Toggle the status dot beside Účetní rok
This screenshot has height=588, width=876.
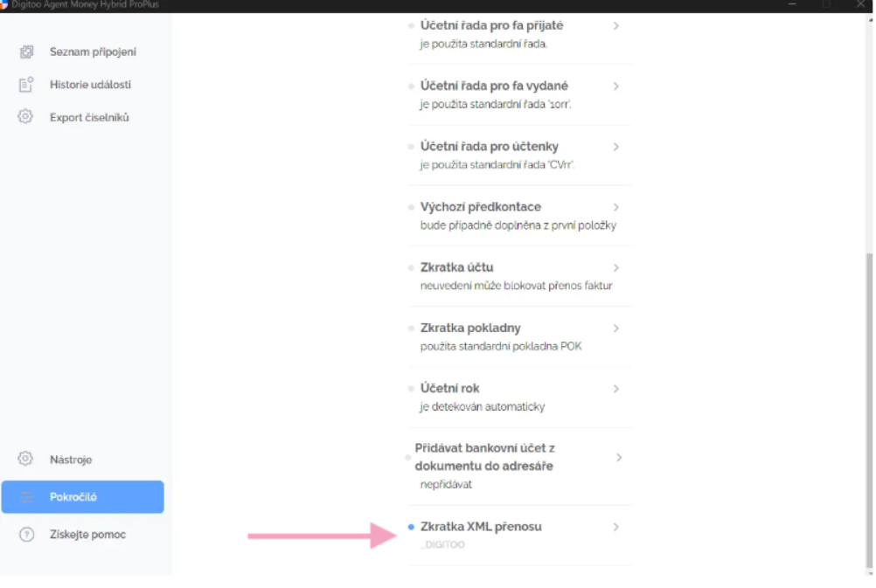coord(411,388)
